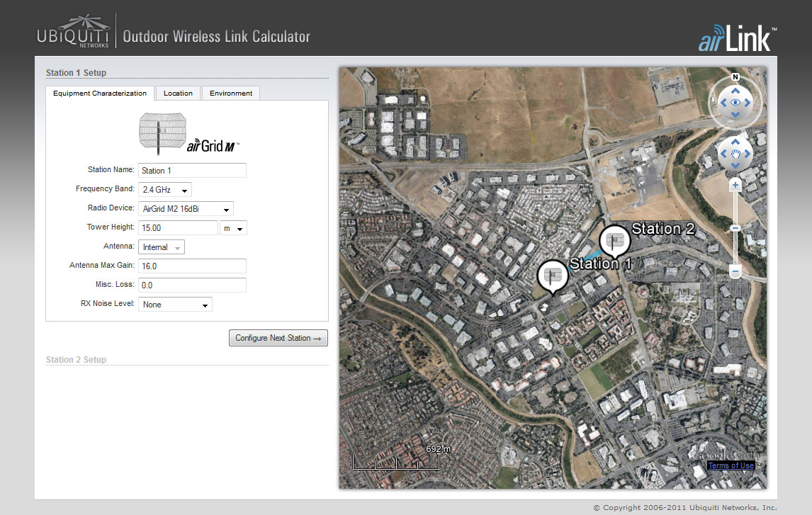Switch to the Location tab
The image size is (812, 515).
pos(178,94)
